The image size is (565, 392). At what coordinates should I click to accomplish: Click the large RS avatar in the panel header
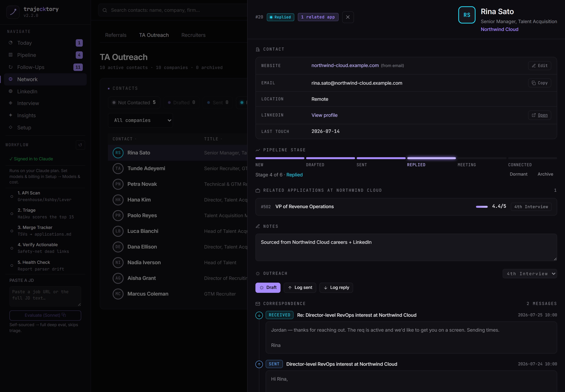click(467, 15)
